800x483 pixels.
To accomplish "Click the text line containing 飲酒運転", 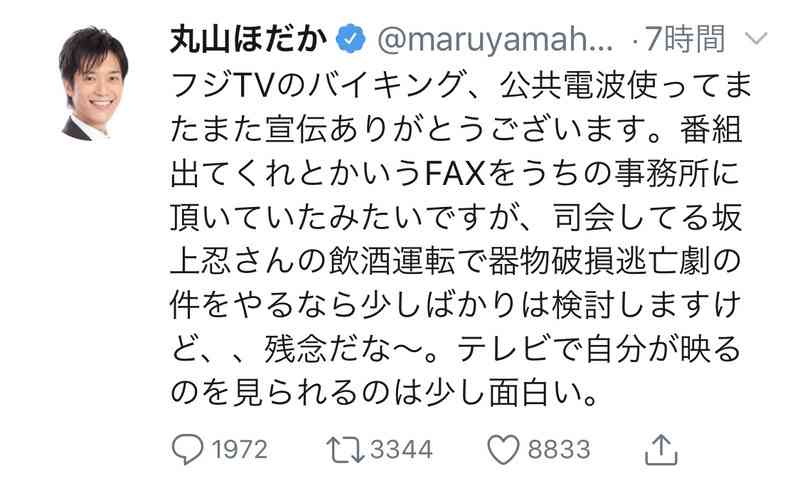I will coord(455,262).
